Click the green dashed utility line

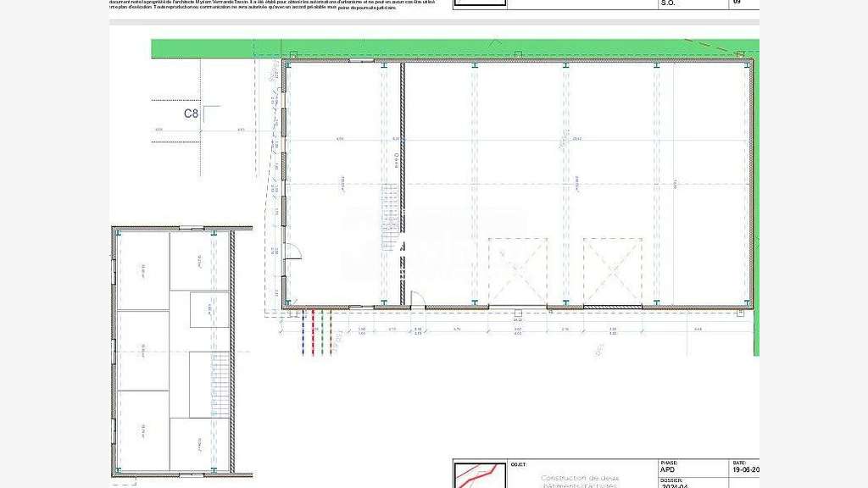[x=322, y=332]
